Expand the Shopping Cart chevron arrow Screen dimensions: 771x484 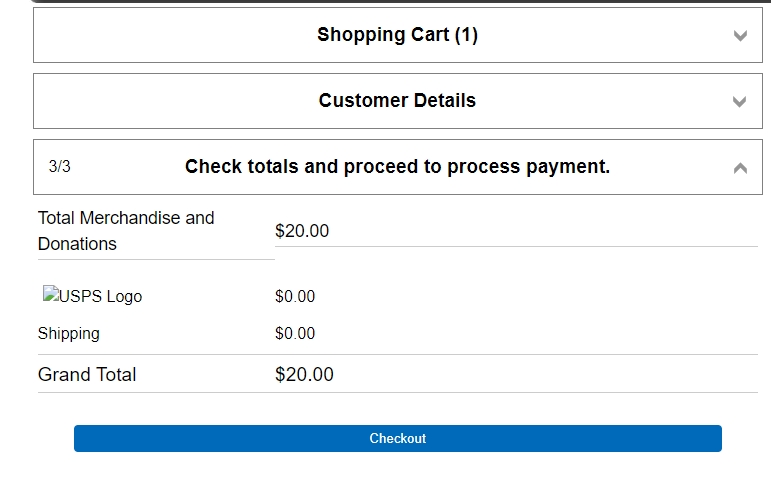740,36
